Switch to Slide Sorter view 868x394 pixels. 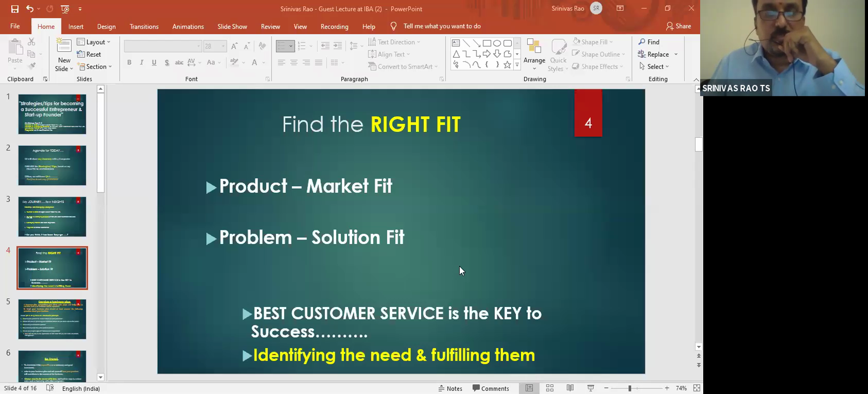point(550,388)
